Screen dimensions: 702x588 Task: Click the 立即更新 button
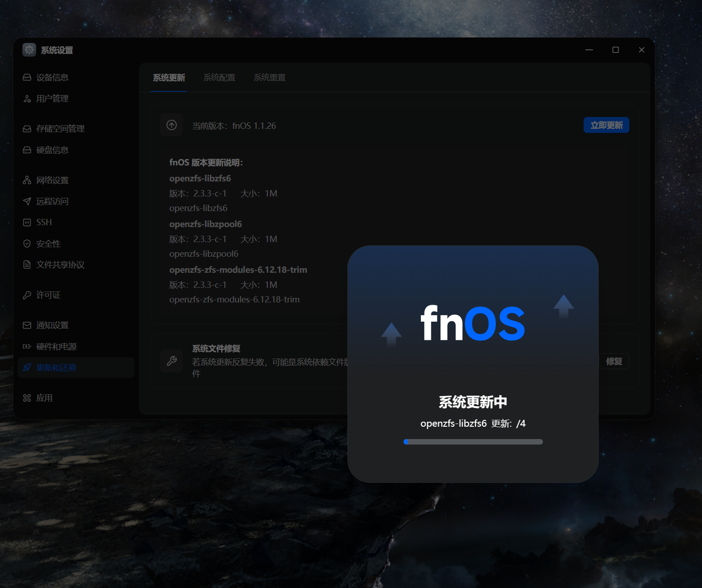tap(606, 125)
